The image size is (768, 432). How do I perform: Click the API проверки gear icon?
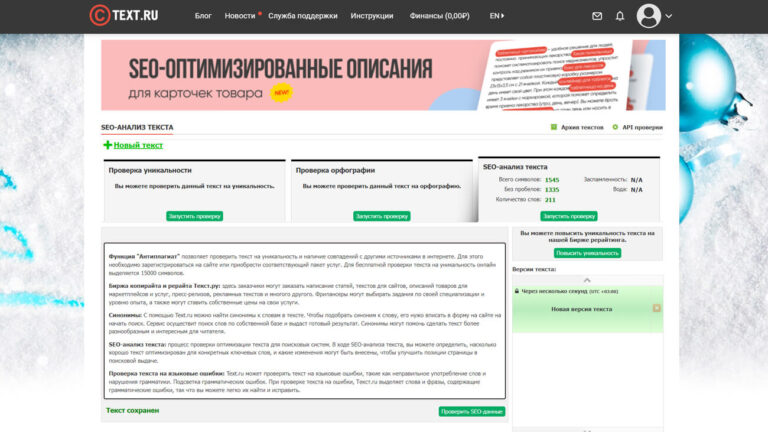[x=615, y=127]
